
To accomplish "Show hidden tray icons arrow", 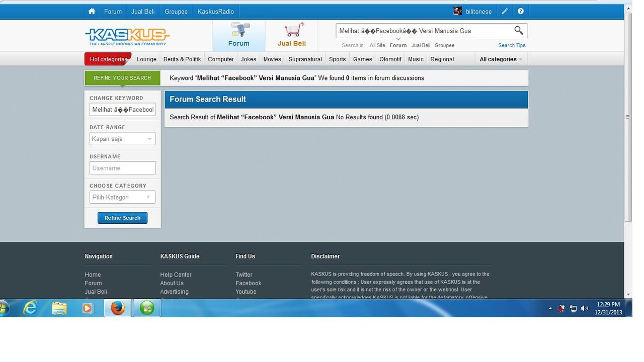I will tap(550, 309).
